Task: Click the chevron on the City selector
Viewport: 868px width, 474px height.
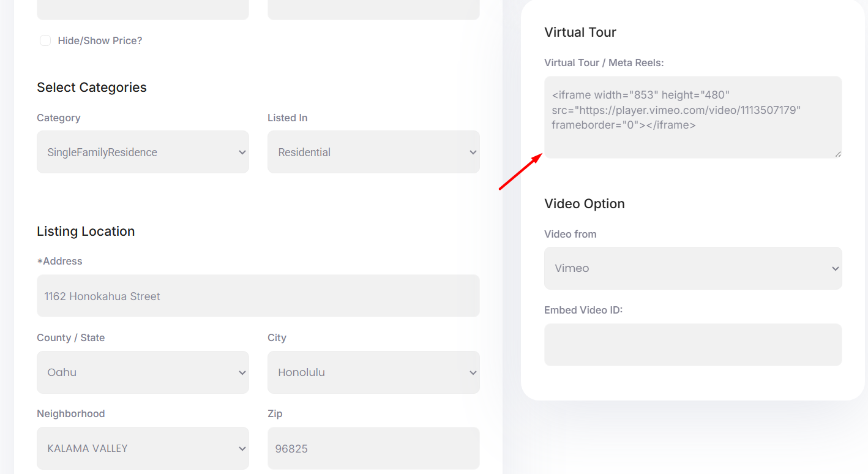Action: click(473, 372)
